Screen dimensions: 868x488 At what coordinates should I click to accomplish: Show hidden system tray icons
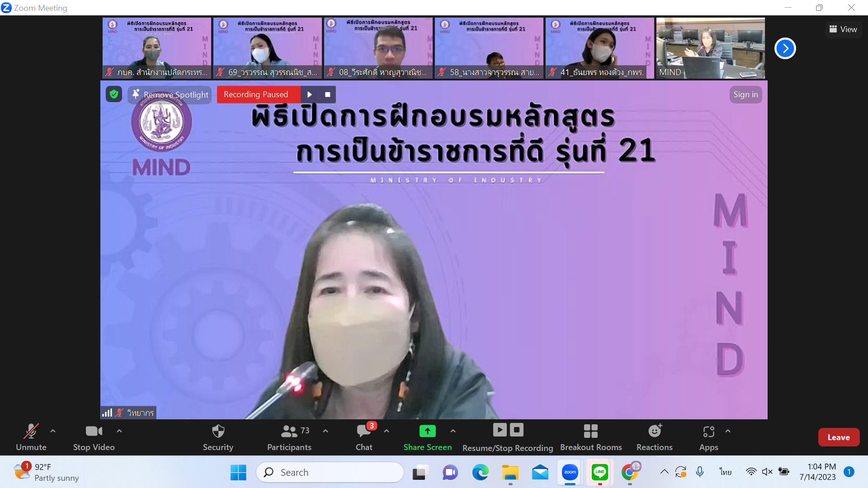click(x=664, y=472)
